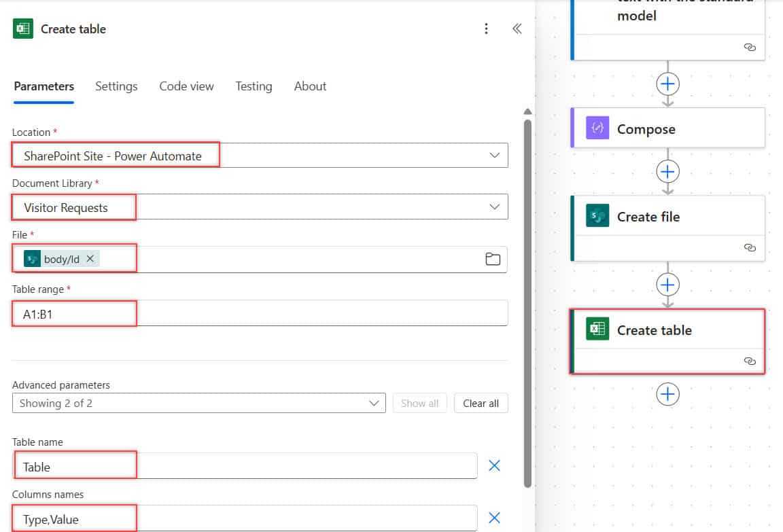Click the connection link icon on Create file
Screen dimensions: 783x532
coord(750,247)
